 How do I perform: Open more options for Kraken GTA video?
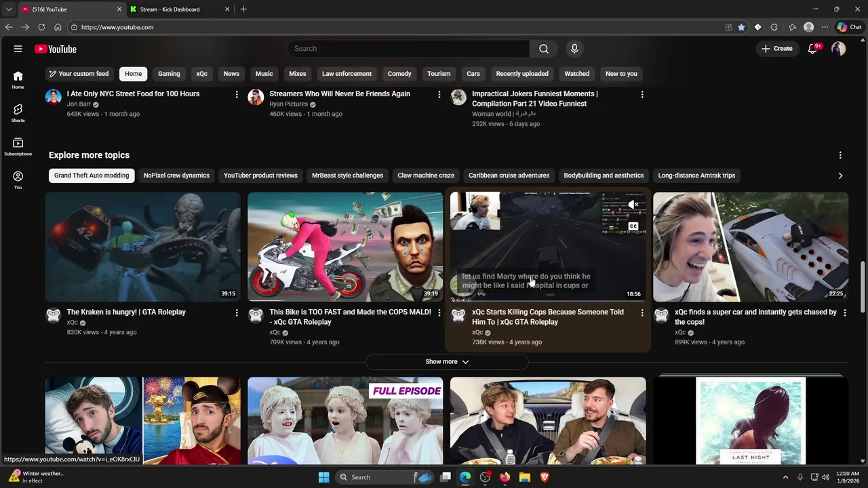pos(237,312)
